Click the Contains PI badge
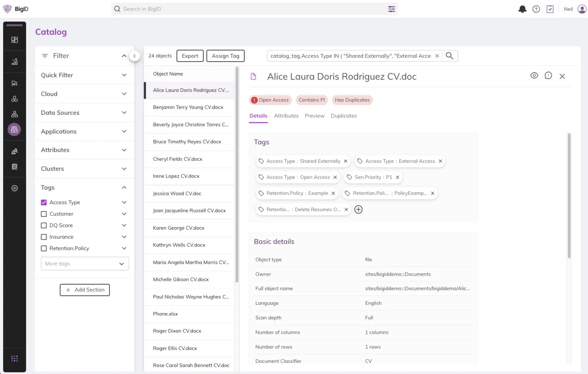588x374 pixels. coord(312,100)
